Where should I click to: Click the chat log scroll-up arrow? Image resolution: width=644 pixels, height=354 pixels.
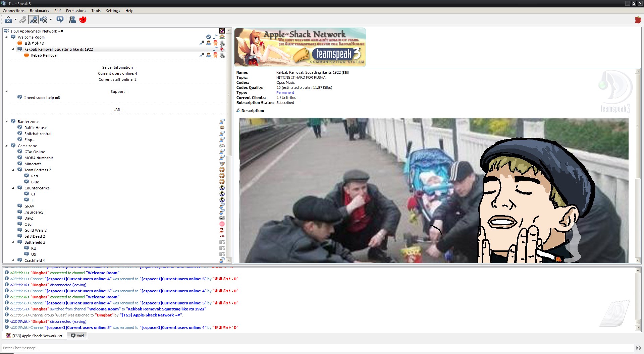[x=638, y=270]
